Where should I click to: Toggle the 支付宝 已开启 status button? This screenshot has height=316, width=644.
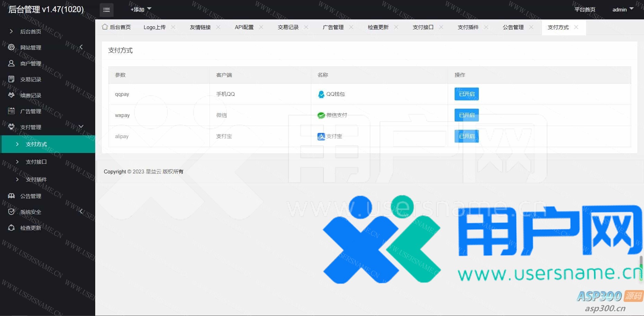[466, 136]
